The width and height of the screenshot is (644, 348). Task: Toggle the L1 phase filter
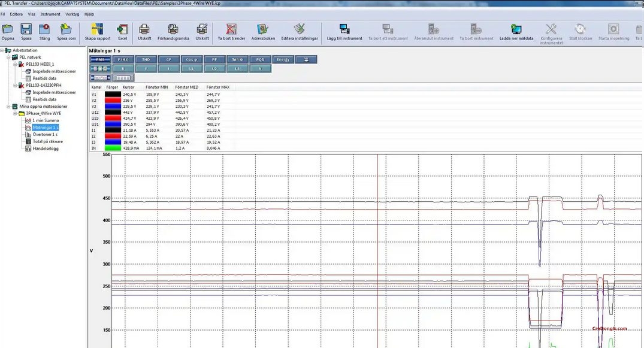pyautogui.click(x=191, y=69)
